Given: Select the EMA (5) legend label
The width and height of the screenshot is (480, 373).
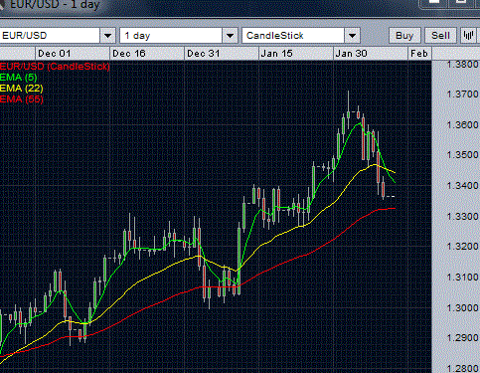Looking at the screenshot, I should pos(19,78).
